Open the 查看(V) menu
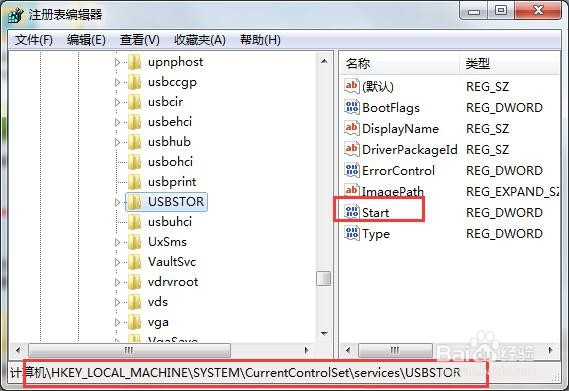This screenshot has height=391, width=569. point(140,40)
